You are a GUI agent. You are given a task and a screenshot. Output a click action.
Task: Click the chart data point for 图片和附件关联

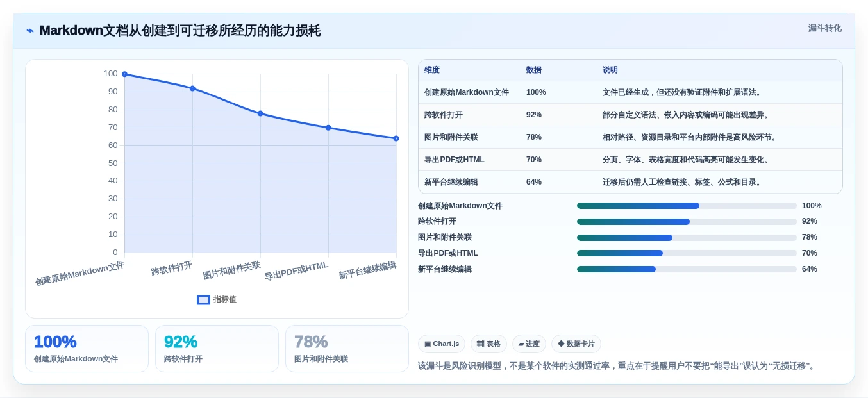tap(260, 113)
